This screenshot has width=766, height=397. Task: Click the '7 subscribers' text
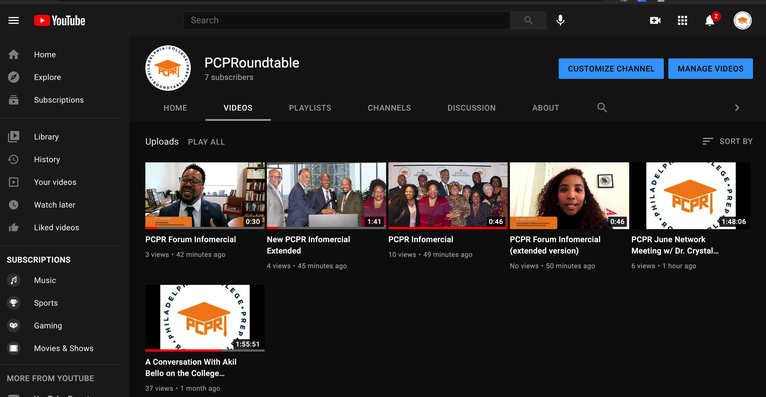tap(229, 77)
